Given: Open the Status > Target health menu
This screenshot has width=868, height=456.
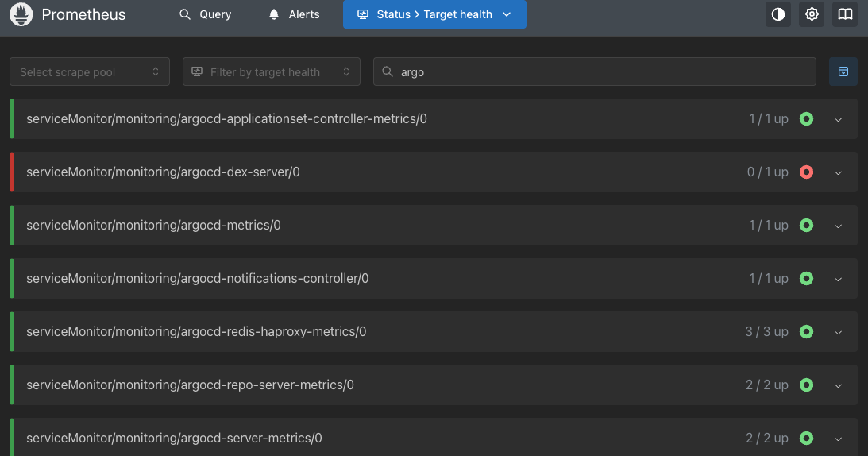Looking at the screenshot, I should [434, 14].
